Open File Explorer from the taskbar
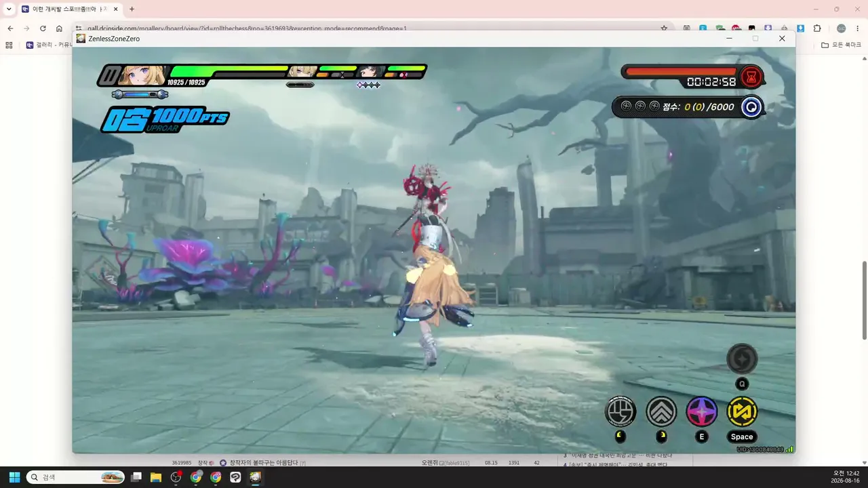Screen dimensions: 868x488 coord(156,477)
